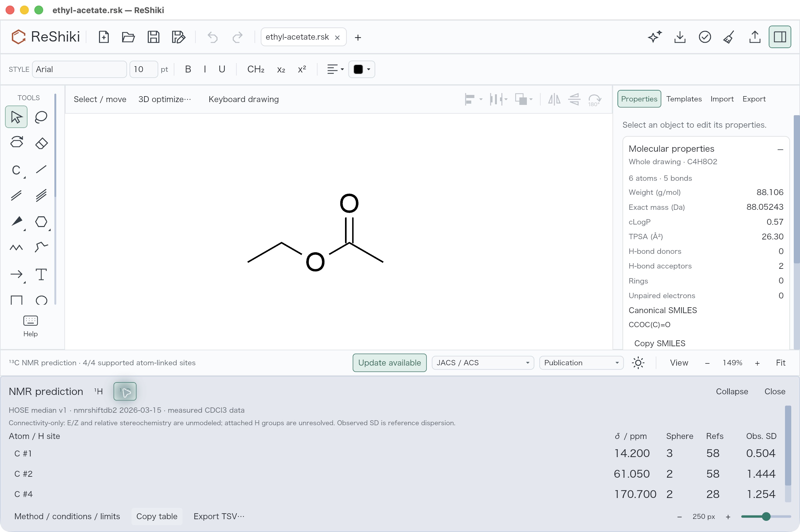The width and height of the screenshot is (800, 532).
Task: Click the Save disk icon
Action: tap(153, 37)
